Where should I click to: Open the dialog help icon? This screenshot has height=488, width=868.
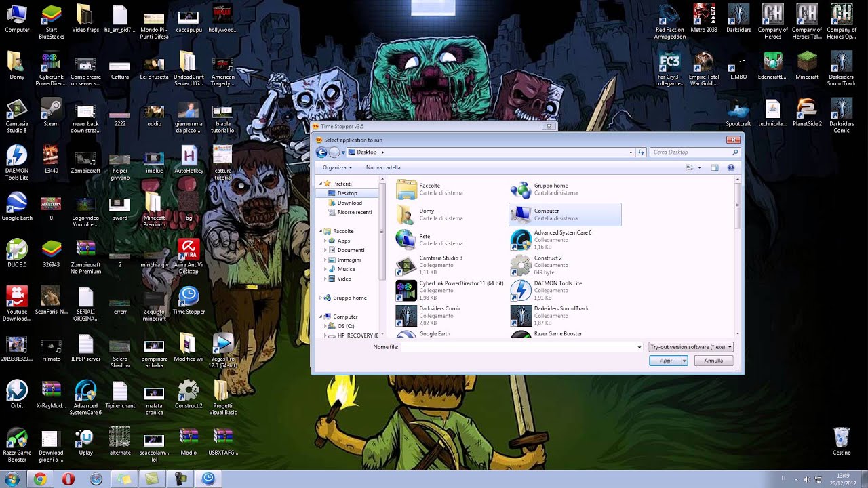pyautogui.click(x=730, y=167)
